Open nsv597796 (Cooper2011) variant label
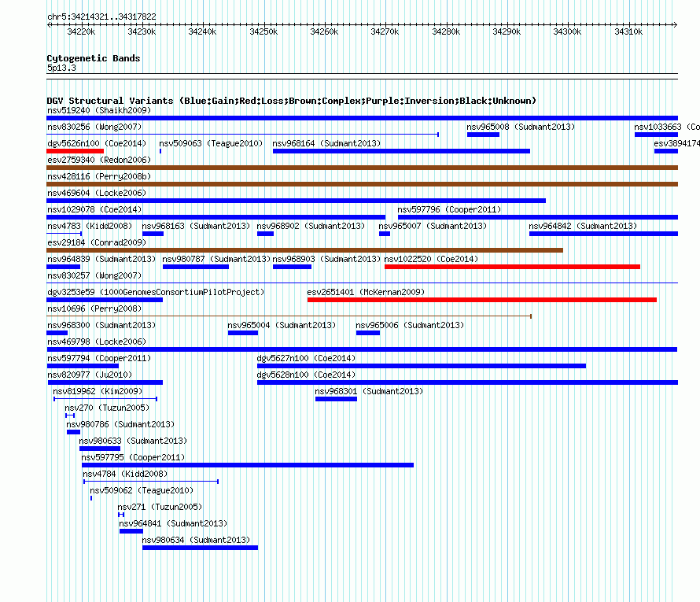700x602 pixels. coord(449,209)
